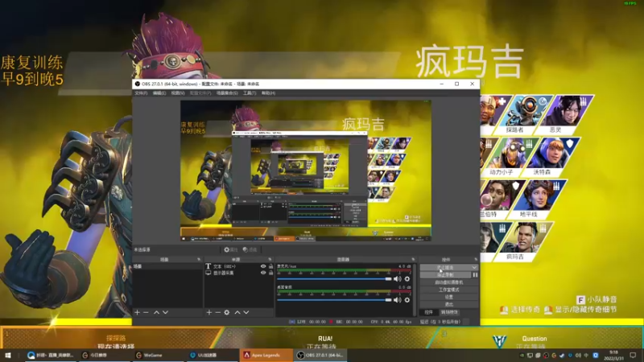Open source properties gear in Sources panel

(227, 312)
